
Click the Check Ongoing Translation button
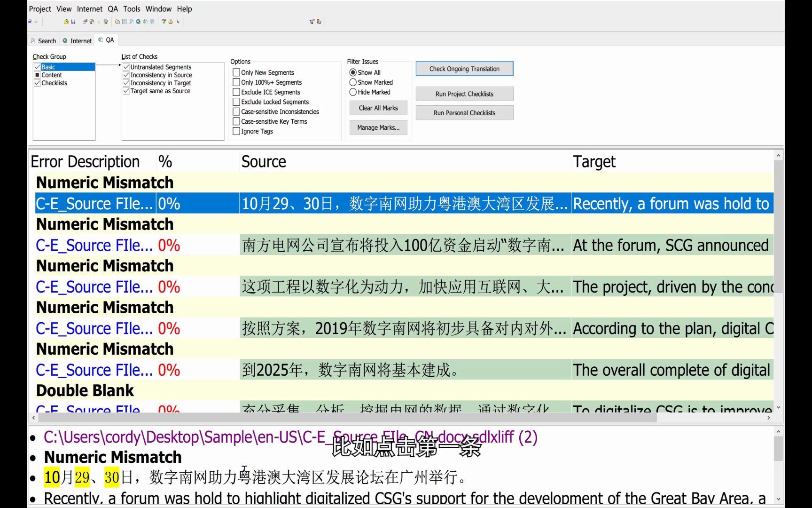pyautogui.click(x=464, y=69)
